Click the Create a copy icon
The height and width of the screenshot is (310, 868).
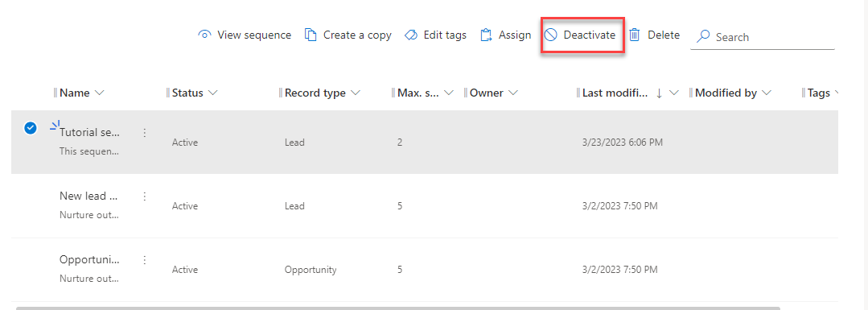pos(311,35)
